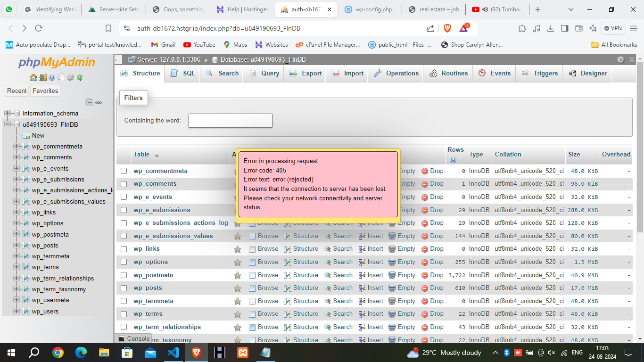Click Browse link for wp_postmeta
644x362 pixels.
[x=263, y=275]
